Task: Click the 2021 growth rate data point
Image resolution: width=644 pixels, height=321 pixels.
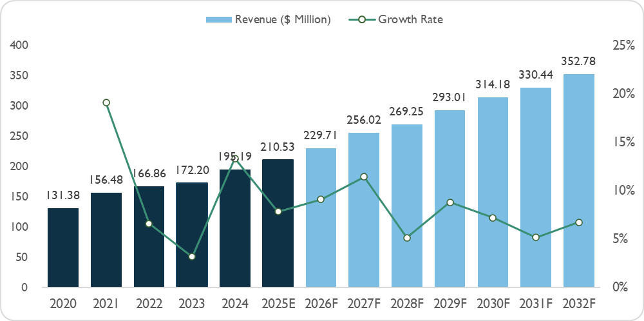Action: coord(106,102)
